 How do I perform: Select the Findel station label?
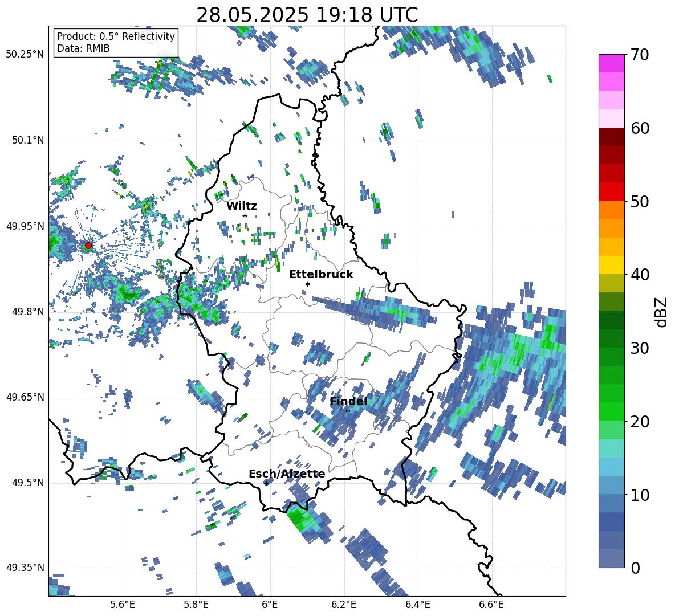coord(348,401)
